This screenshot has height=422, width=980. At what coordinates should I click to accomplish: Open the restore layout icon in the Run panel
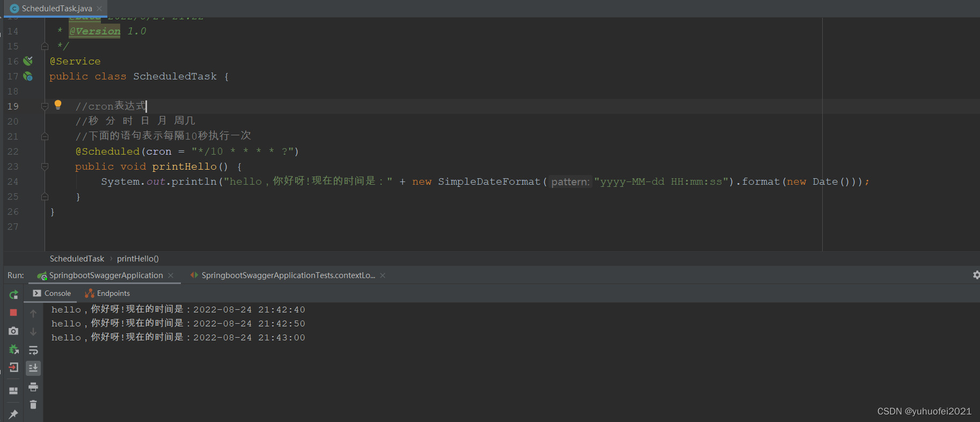point(13,391)
